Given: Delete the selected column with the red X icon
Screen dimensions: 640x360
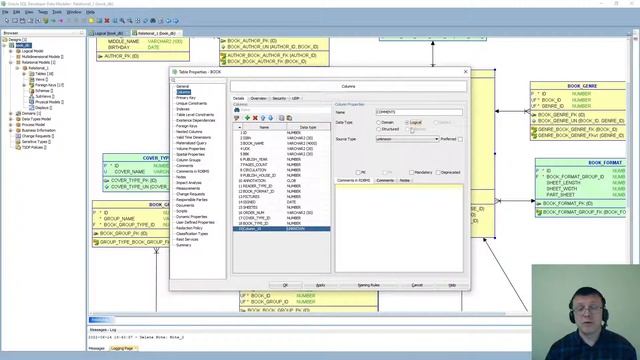Looking at the screenshot, I should pos(255,118).
